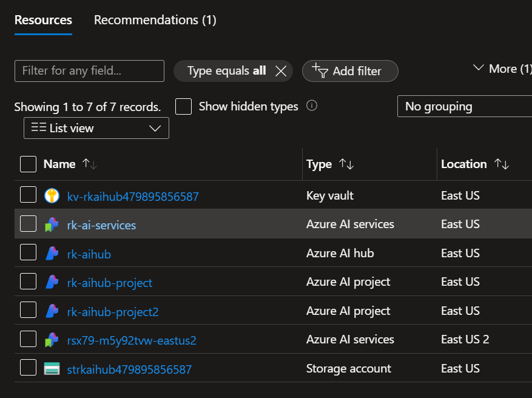532x398 pixels.
Task: Expand the No grouping dropdown
Action: [464, 106]
